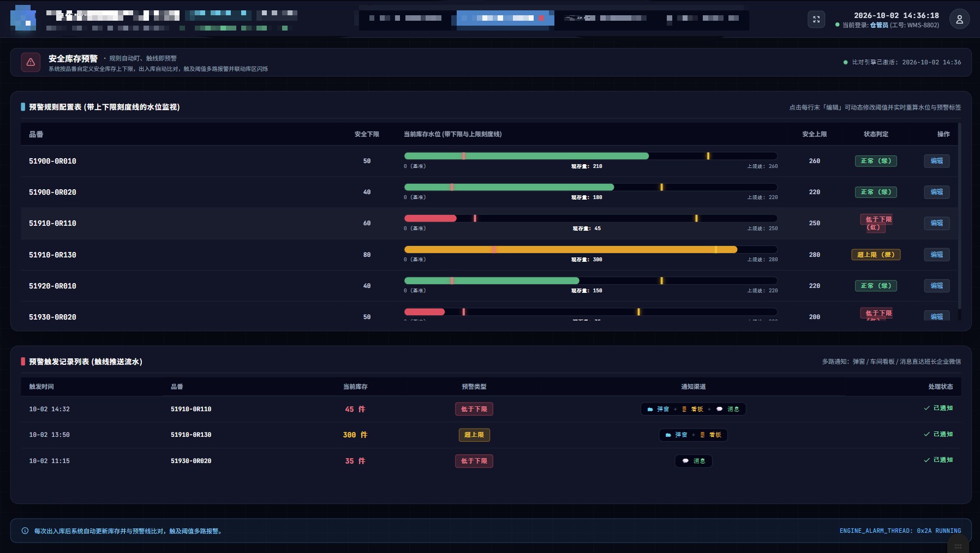Click the orange stock level bar of 51910-0R130
This screenshot has width=980, height=553.
point(570,249)
